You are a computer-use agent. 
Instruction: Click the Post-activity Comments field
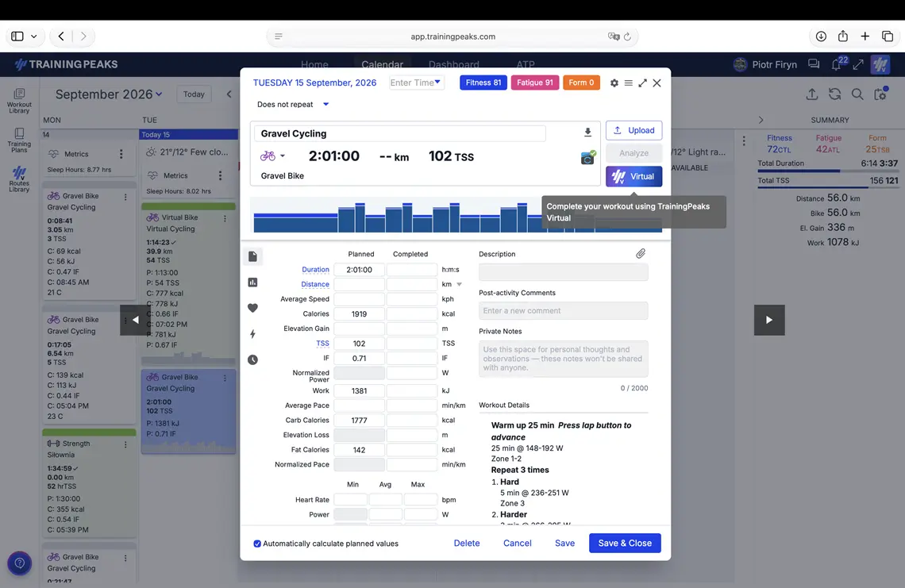click(x=564, y=310)
